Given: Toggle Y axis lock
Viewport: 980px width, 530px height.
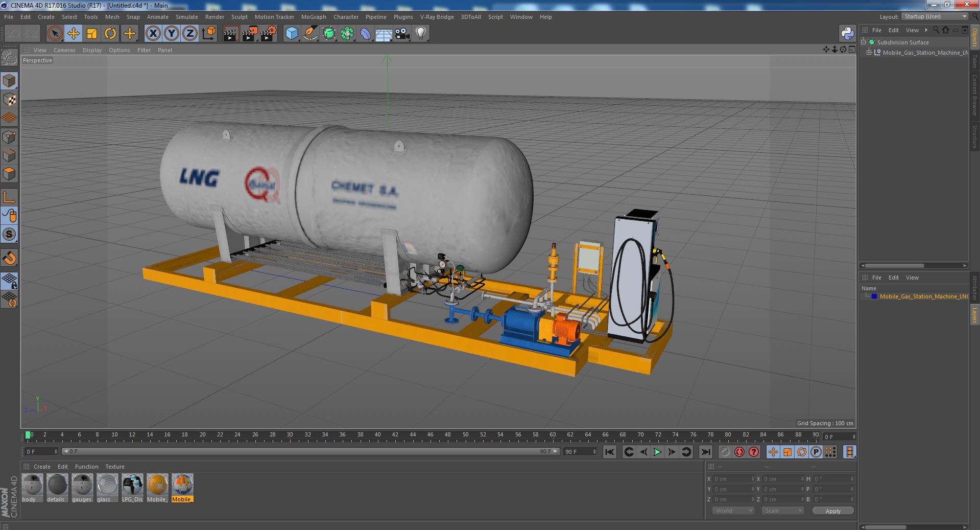Looking at the screenshot, I should [x=172, y=34].
